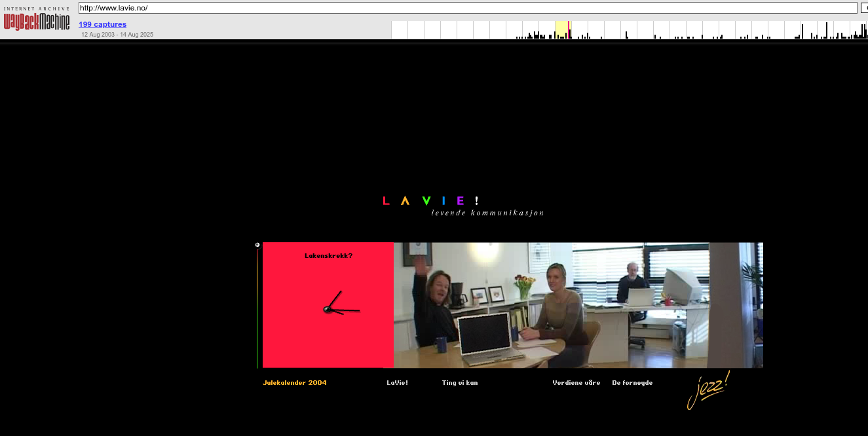Open the Julekalender 2004 link

294,383
